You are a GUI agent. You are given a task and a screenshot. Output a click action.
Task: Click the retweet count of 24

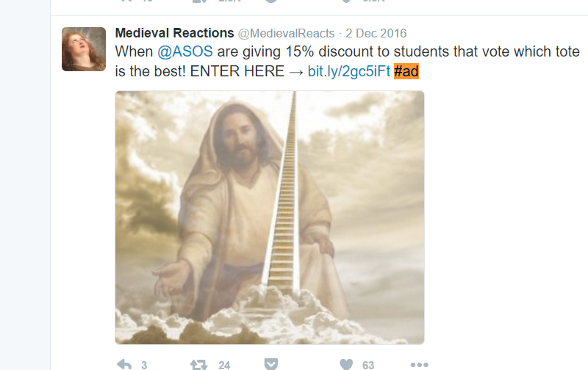pyautogui.click(x=224, y=365)
